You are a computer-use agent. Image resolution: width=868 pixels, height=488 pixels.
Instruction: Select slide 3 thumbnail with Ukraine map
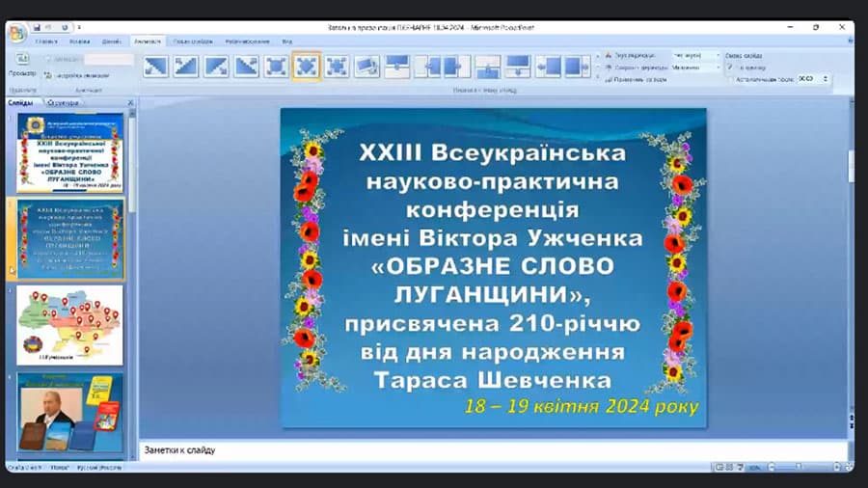(x=69, y=325)
